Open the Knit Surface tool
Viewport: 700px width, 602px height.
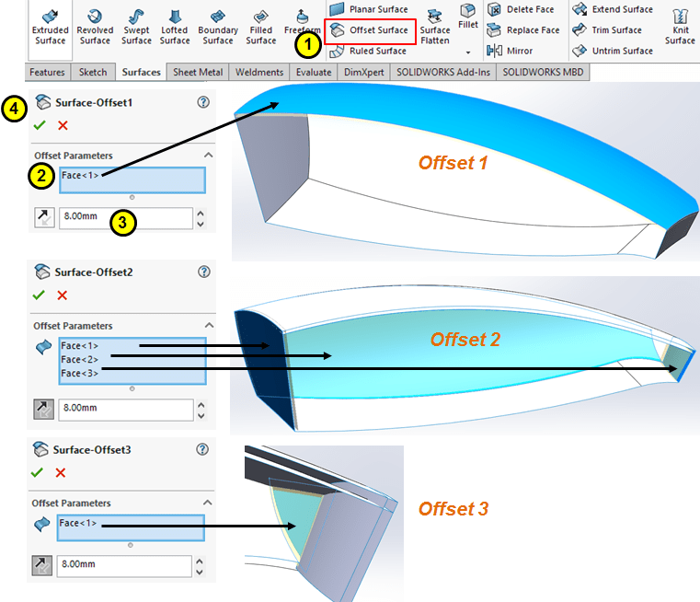click(x=680, y=25)
